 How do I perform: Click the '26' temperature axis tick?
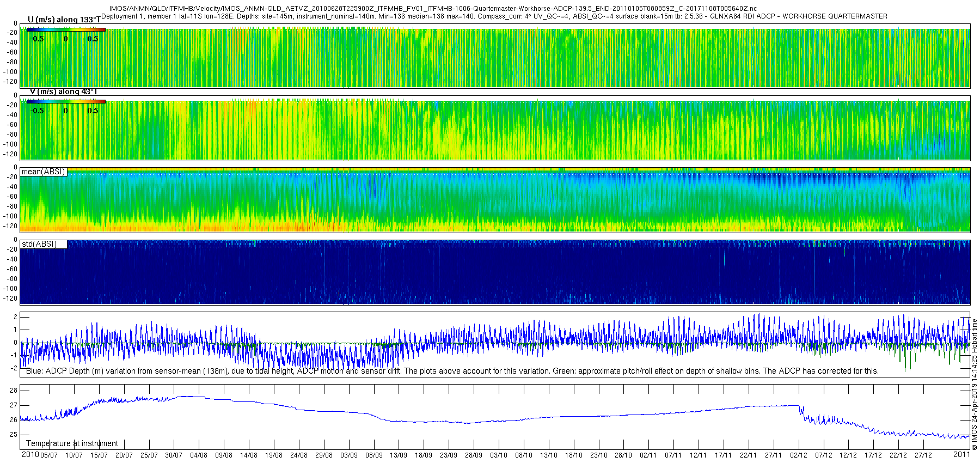(14, 420)
